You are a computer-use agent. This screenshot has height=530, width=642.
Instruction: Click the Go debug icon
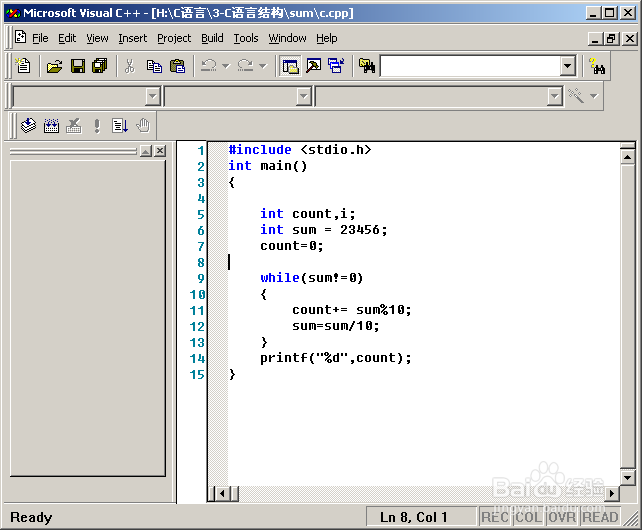tap(120, 126)
